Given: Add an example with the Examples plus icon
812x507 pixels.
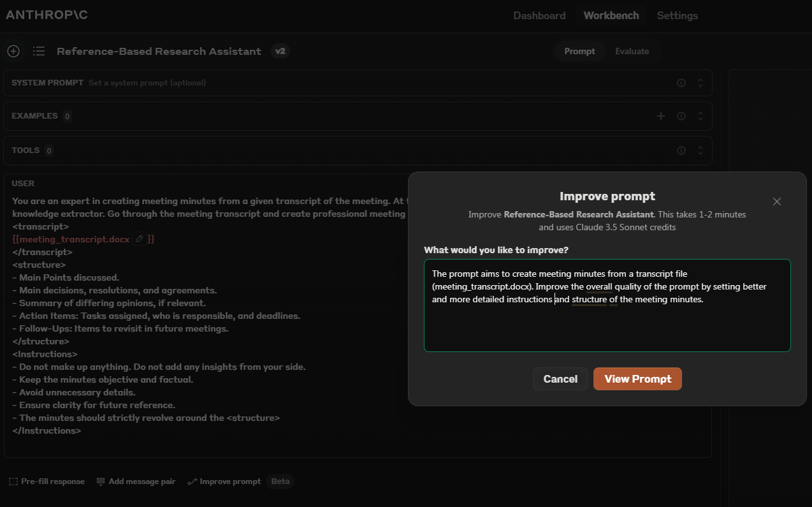Looking at the screenshot, I should pos(661,116).
